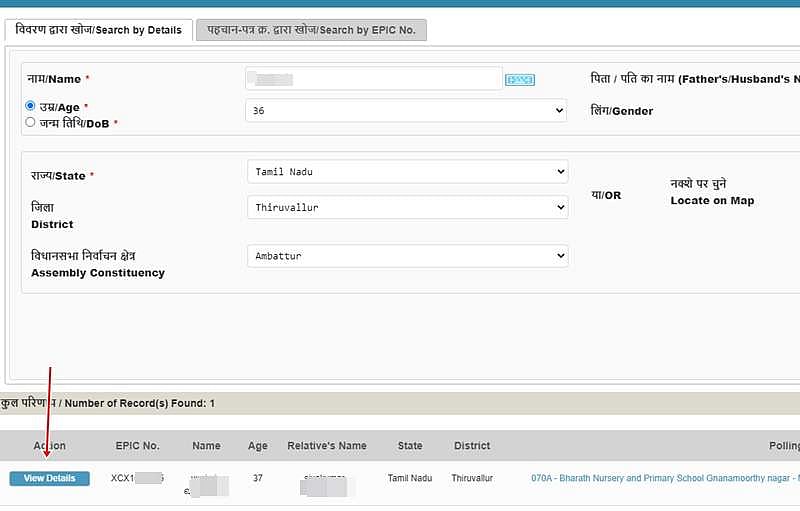Click the View Details button

tap(49, 479)
